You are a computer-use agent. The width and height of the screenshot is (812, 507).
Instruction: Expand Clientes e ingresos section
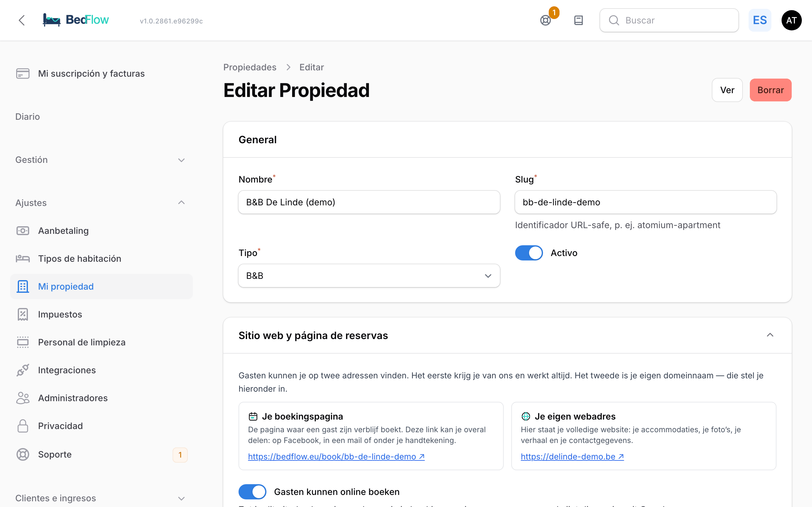coord(101,498)
